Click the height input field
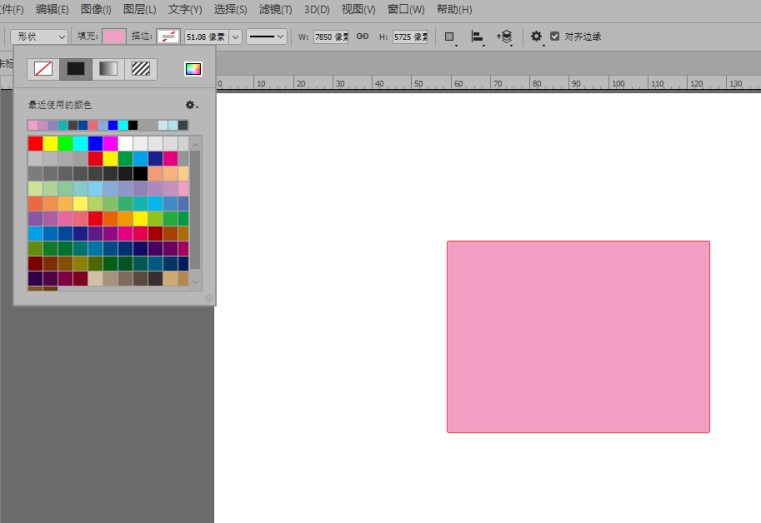761x523 pixels. [x=410, y=37]
